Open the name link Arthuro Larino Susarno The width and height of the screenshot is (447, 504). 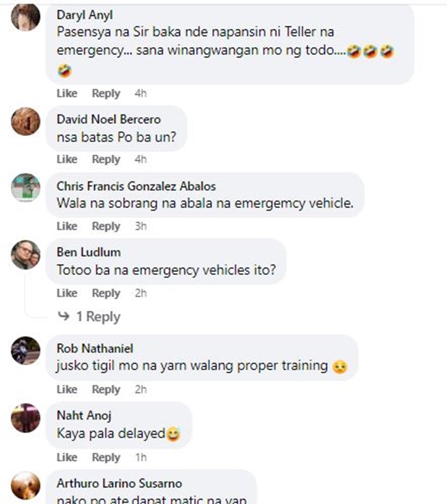[x=119, y=484]
